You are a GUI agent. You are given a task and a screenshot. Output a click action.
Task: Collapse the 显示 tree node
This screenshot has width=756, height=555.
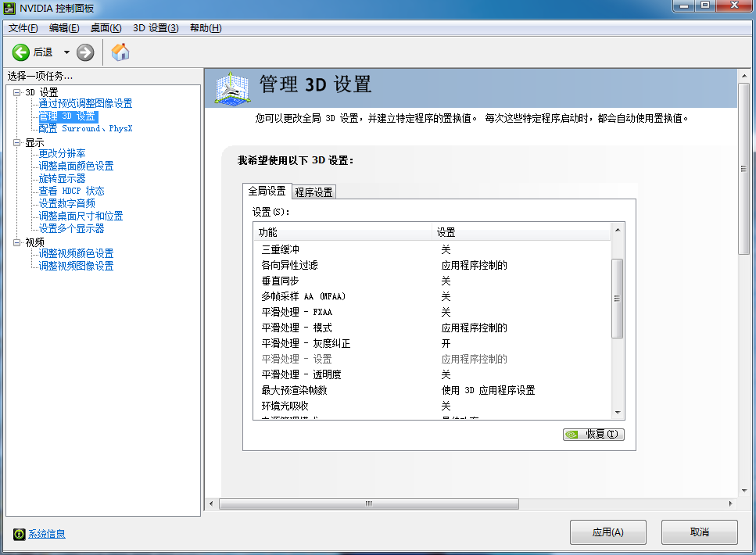[x=17, y=142]
